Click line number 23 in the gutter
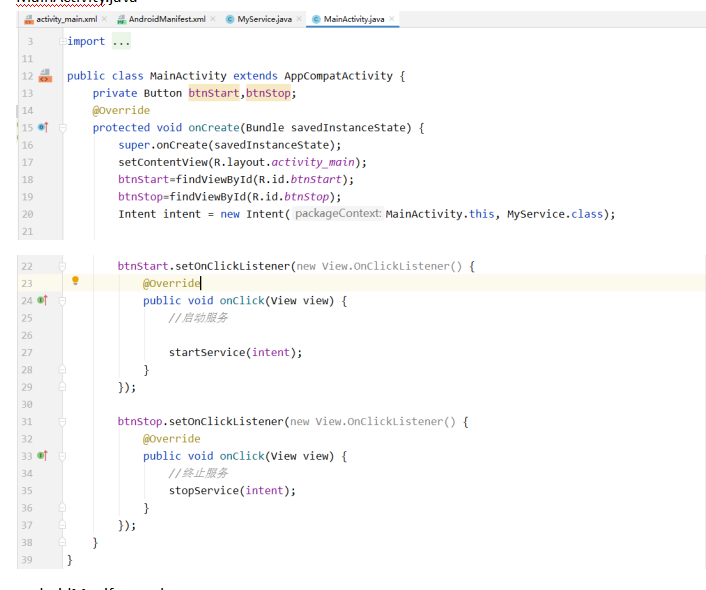The width and height of the screenshot is (706, 590). 27,283
